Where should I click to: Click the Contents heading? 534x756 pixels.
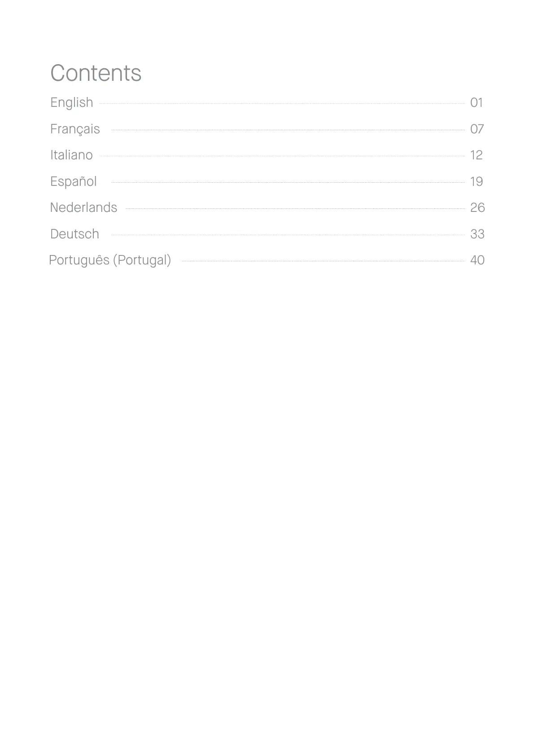pyautogui.click(x=96, y=73)
